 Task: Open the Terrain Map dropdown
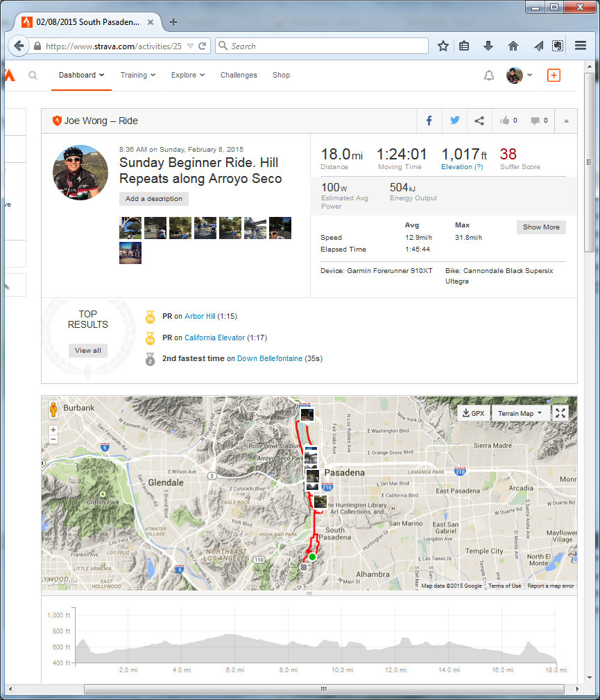[x=520, y=413]
